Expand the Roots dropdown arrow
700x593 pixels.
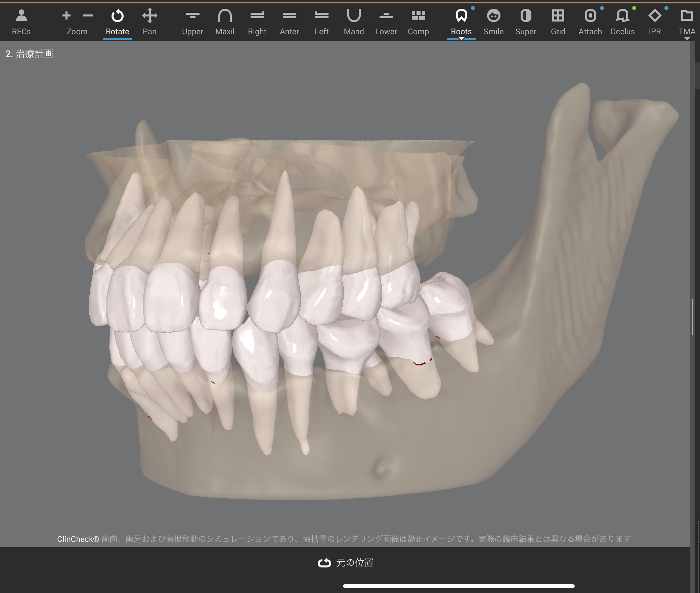coord(462,39)
